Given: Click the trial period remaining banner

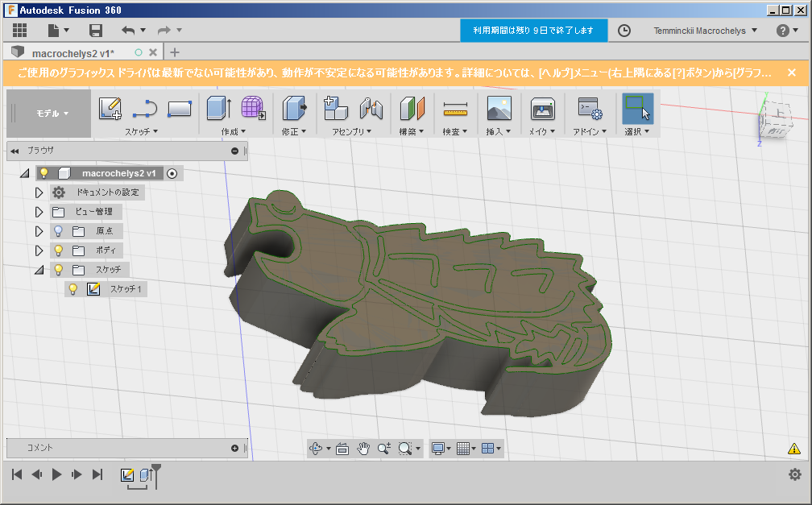Looking at the screenshot, I should (533, 30).
